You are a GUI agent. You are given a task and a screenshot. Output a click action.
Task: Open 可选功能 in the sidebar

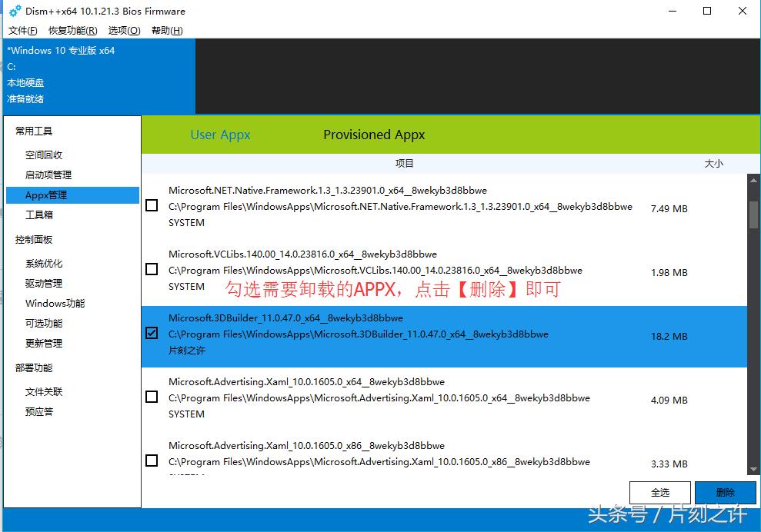pos(44,323)
